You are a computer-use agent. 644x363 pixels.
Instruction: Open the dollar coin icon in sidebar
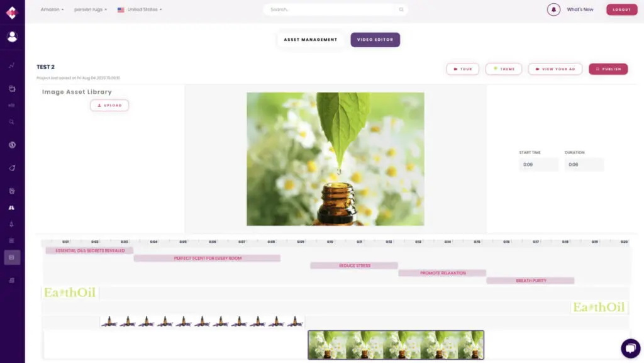click(x=12, y=145)
